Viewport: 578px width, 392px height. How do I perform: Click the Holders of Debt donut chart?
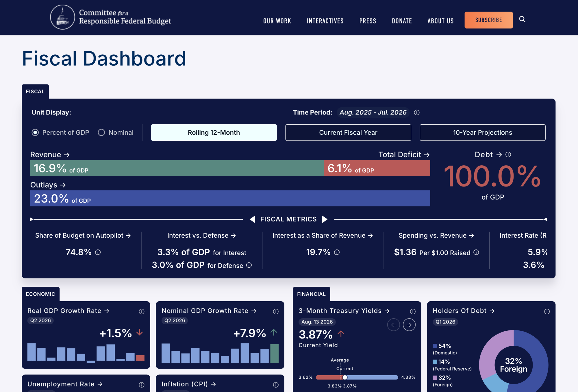click(514, 361)
